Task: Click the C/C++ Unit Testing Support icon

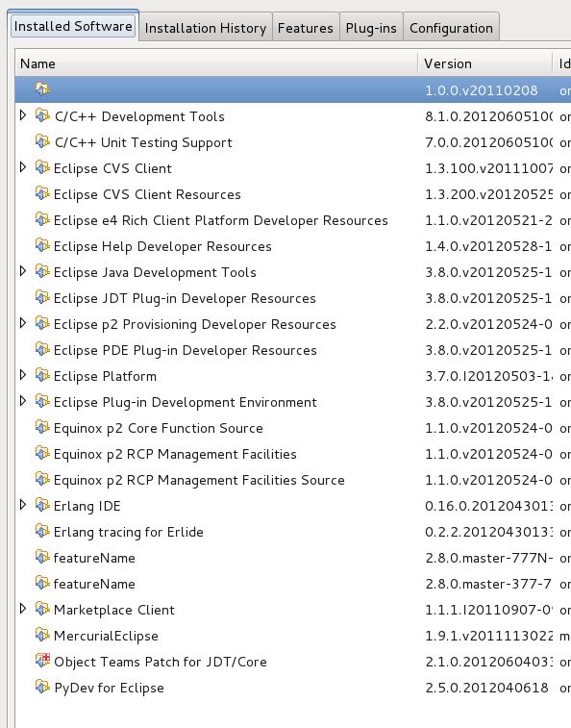Action: [42, 141]
